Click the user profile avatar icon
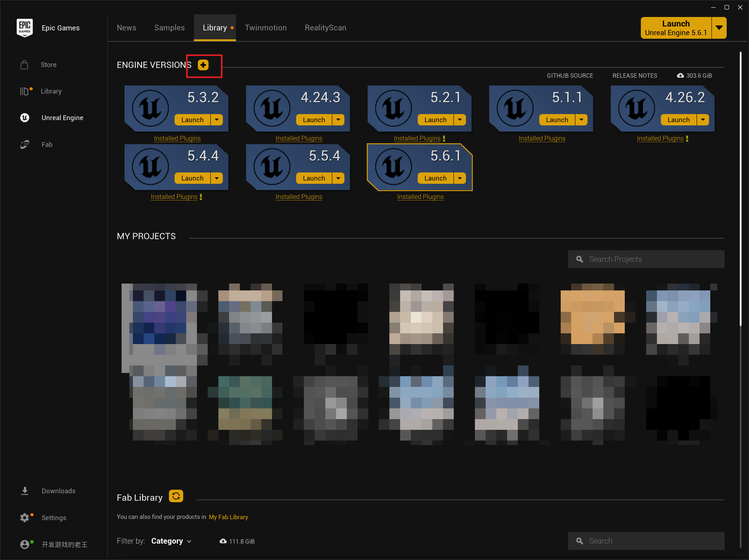Viewport: 749px width, 560px height. coord(25,545)
